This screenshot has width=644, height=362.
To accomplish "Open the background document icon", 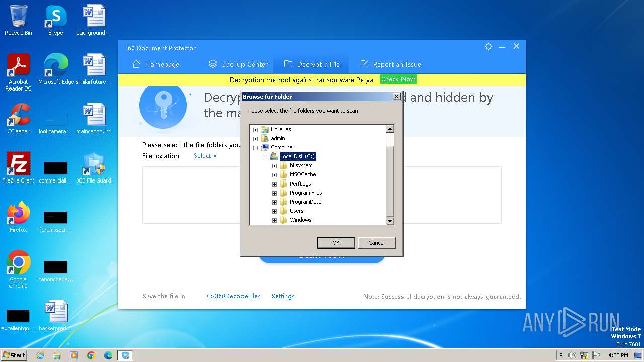I will [94, 20].
